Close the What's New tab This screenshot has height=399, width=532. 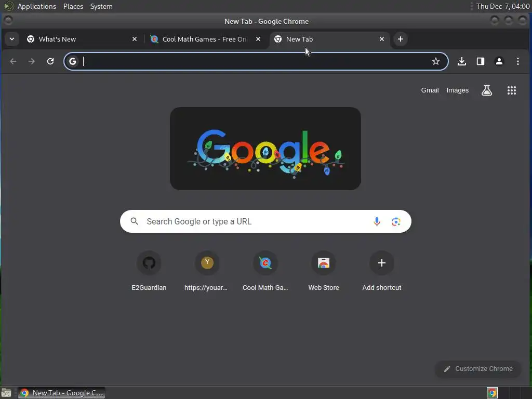click(135, 39)
